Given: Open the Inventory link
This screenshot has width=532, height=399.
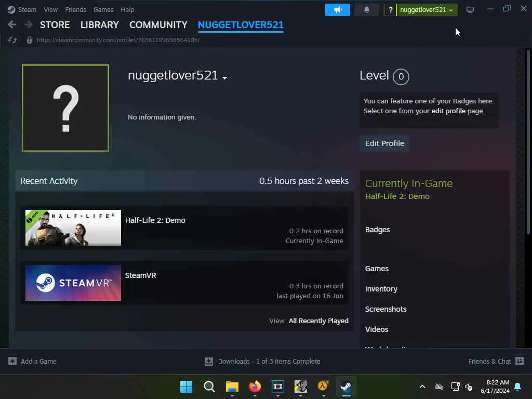Looking at the screenshot, I should pyautogui.click(x=381, y=289).
